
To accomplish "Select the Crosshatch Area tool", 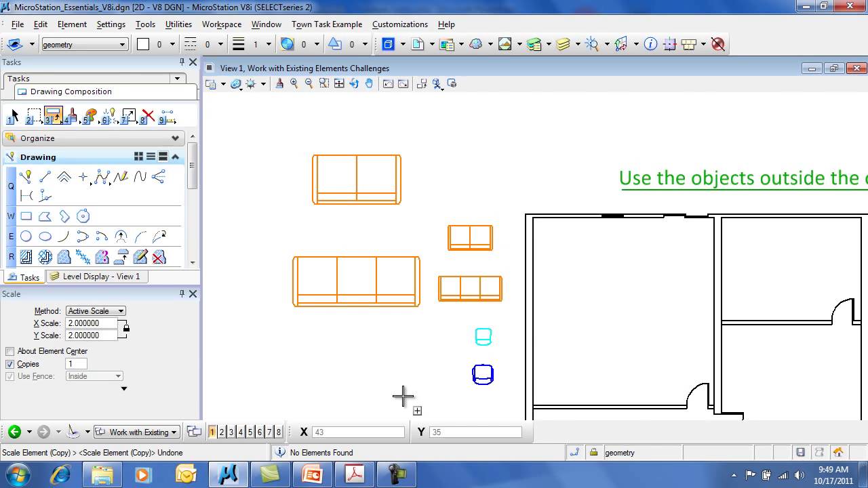I will (45, 257).
